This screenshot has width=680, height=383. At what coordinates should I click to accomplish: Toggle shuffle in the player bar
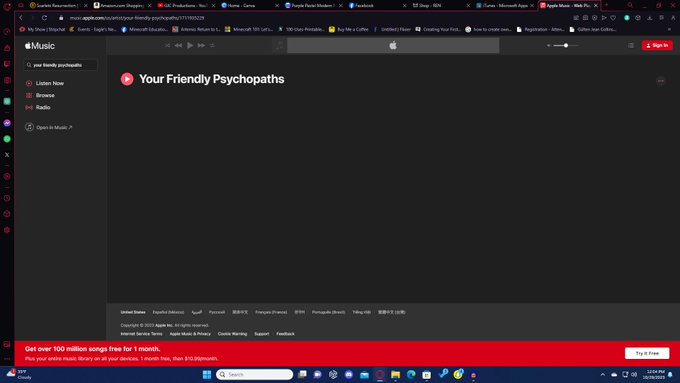click(167, 46)
